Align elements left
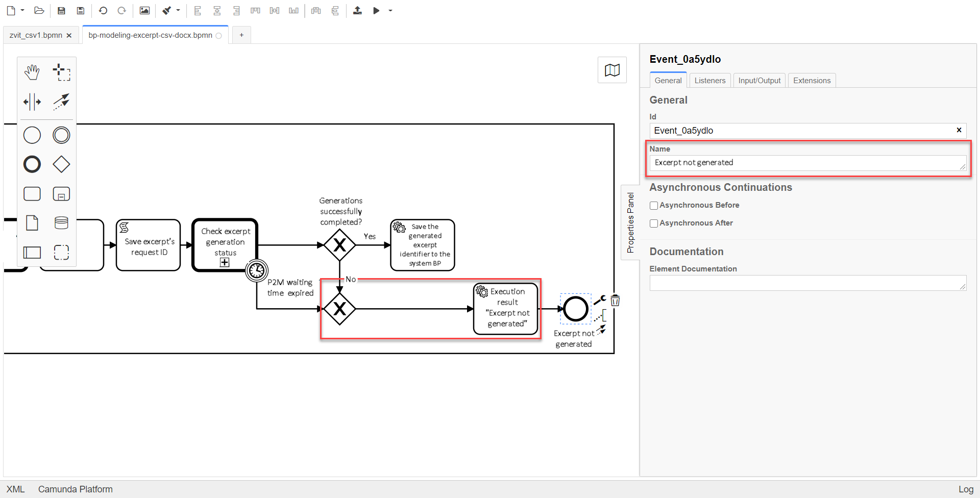Viewport: 980px width, 498px height. [198, 11]
